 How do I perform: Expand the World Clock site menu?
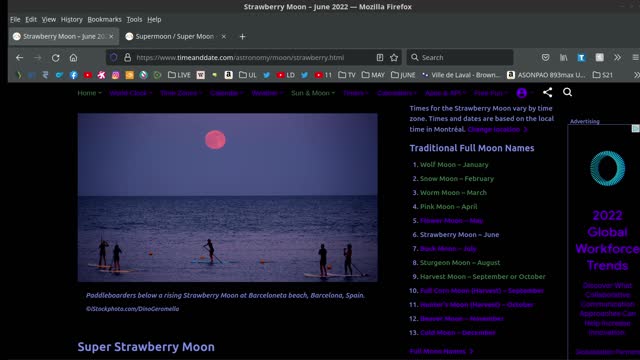131,93
